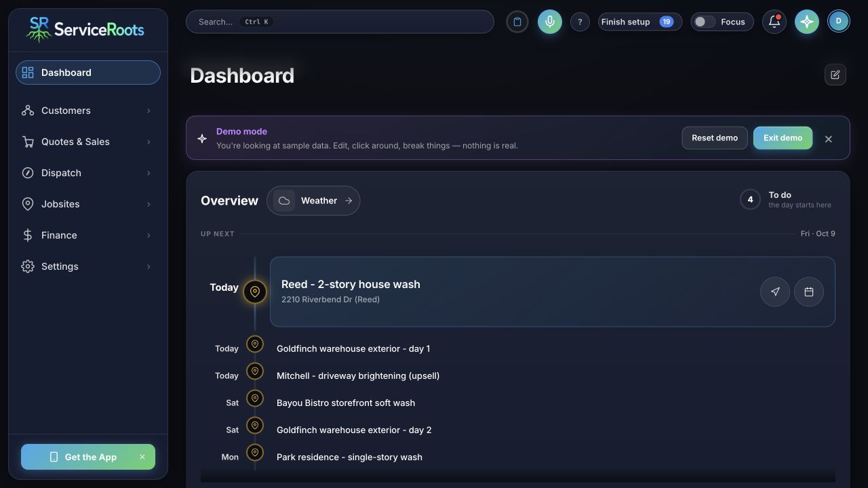Click the location pin beside Park residence job

tap(255, 453)
